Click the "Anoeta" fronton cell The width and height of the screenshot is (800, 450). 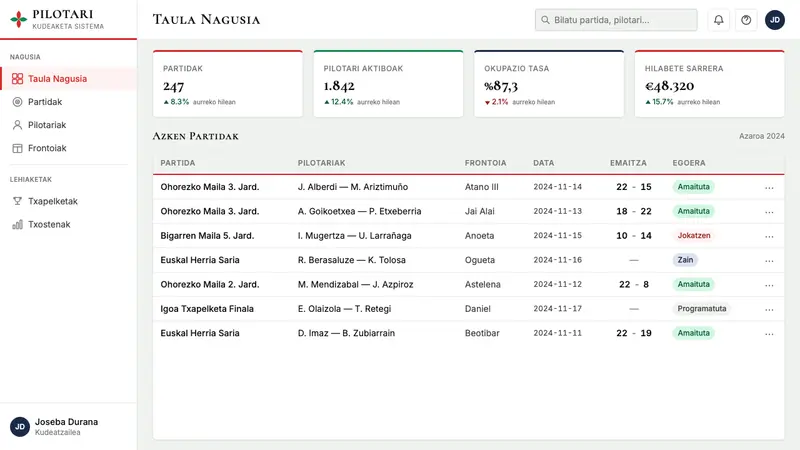pyautogui.click(x=480, y=236)
